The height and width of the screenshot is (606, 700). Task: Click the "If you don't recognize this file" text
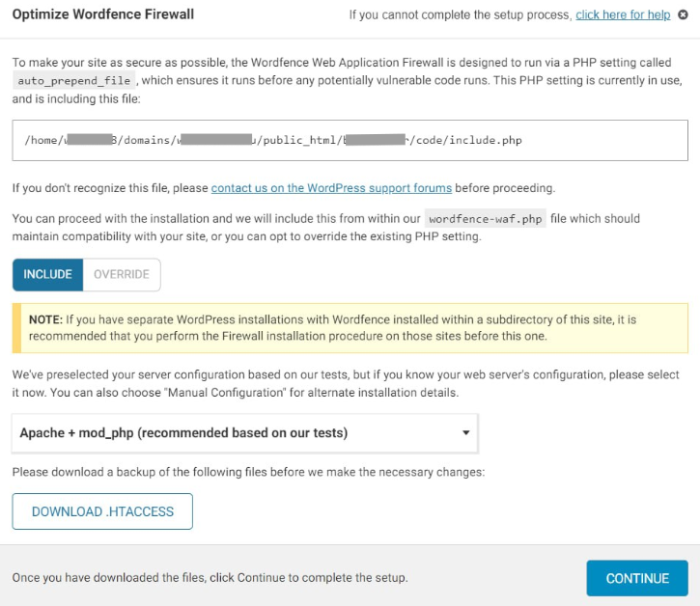coord(110,187)
